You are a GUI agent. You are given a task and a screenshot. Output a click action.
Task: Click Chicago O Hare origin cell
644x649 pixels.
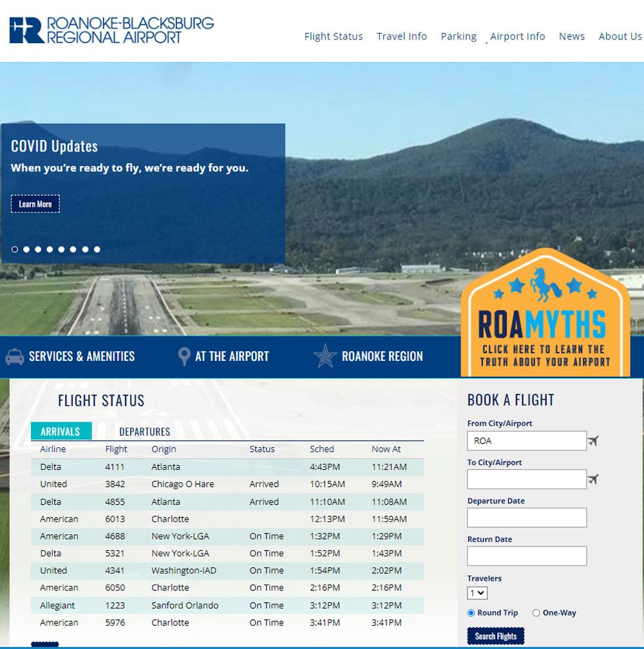(x=182, y=484)
